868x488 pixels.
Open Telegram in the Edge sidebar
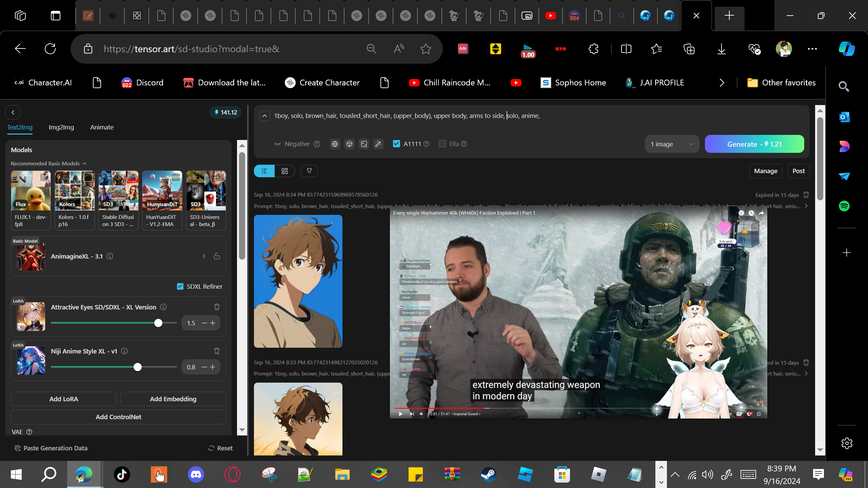click(844, 176)
